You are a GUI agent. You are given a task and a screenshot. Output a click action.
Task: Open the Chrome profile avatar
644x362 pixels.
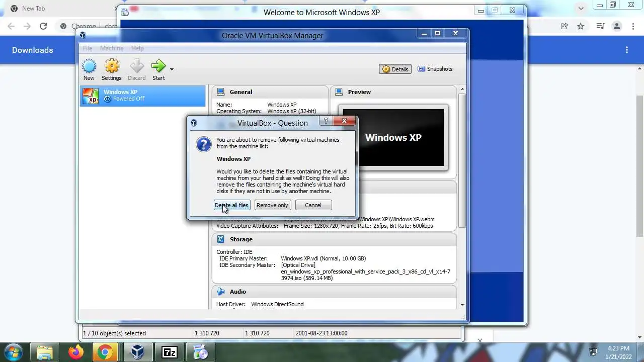(617, 26)
